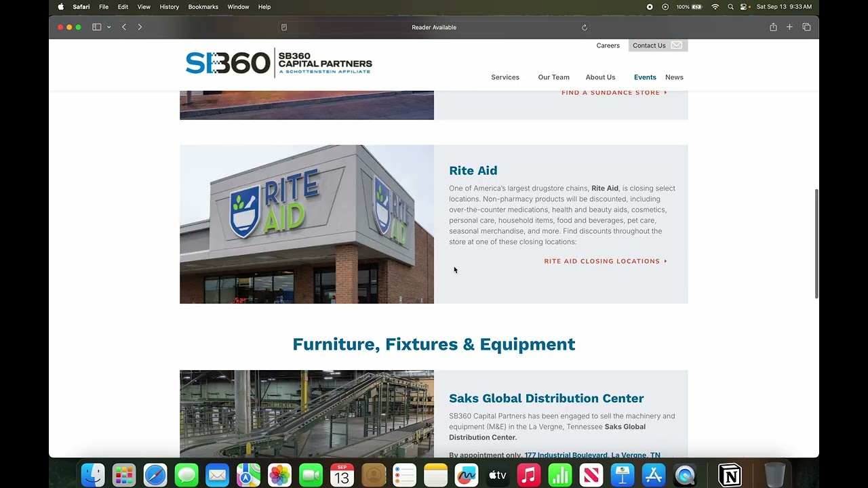Open the Window menu

[238, 7]
